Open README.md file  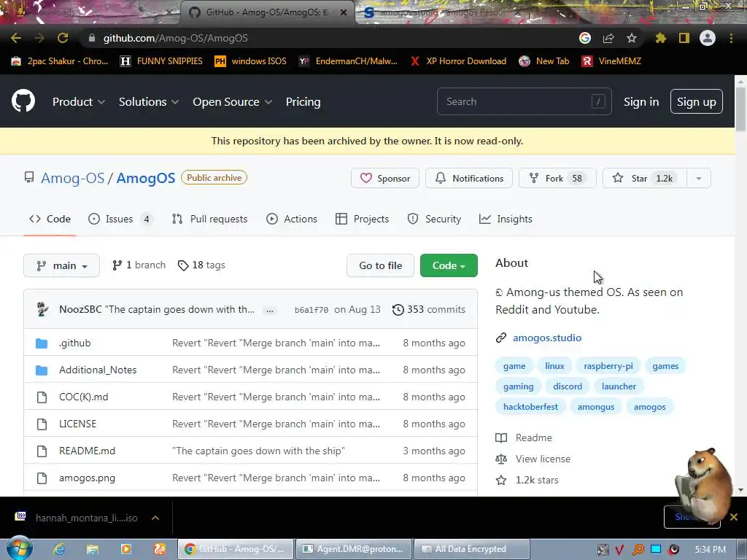coord(88,451)
